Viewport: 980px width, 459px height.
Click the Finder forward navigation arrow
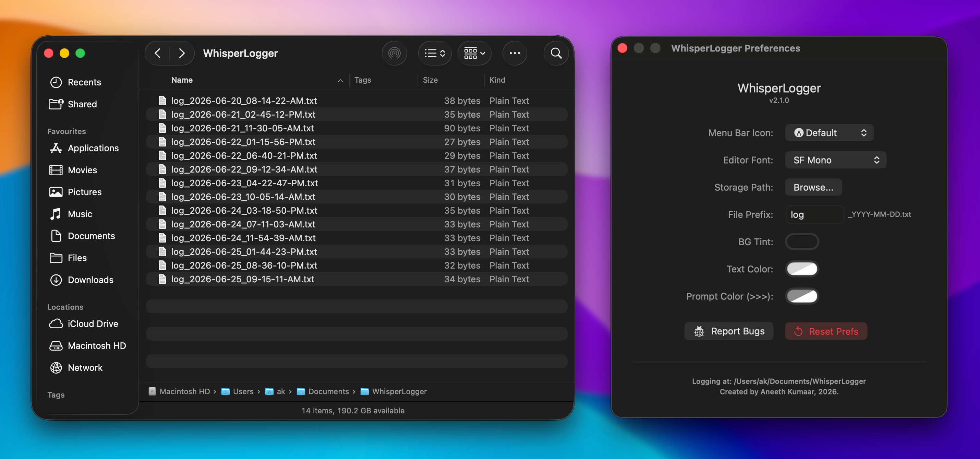[x=181, y=53]
